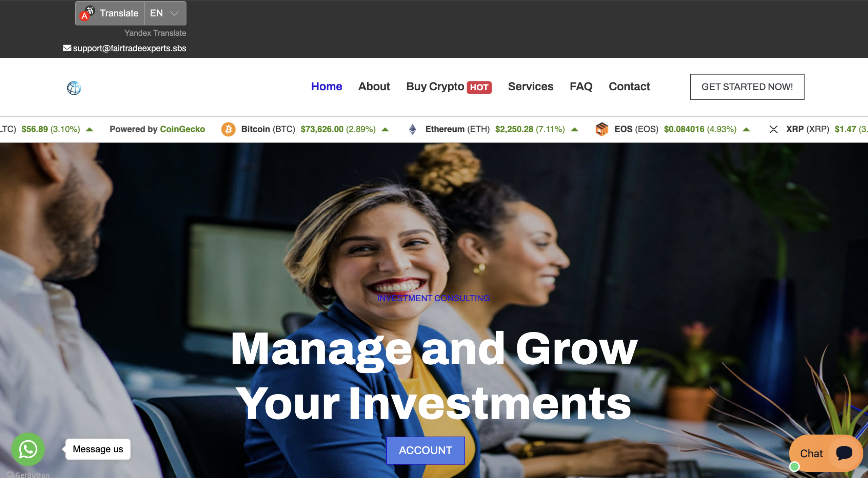Click the XRP logo icon

point(773,129)
